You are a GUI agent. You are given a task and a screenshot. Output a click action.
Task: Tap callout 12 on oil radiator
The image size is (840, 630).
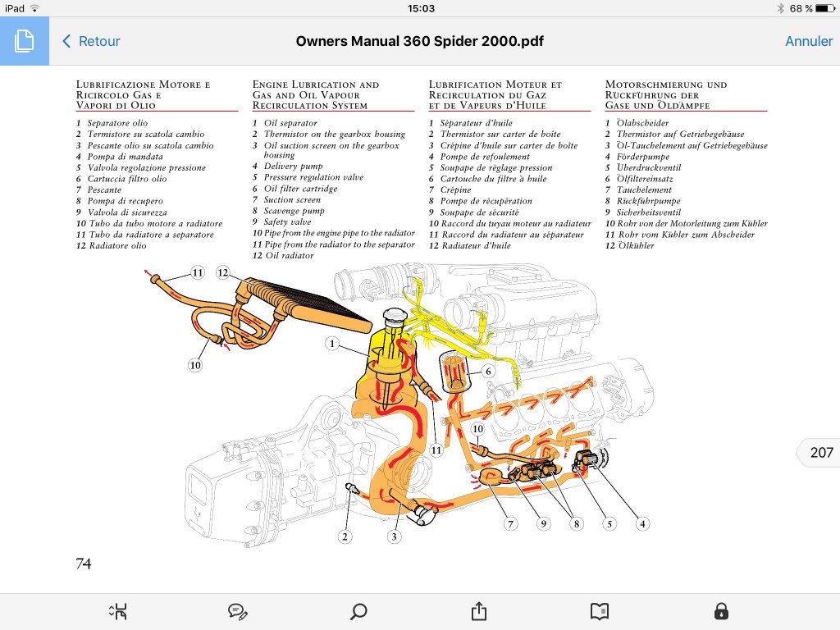click(223, 272)
